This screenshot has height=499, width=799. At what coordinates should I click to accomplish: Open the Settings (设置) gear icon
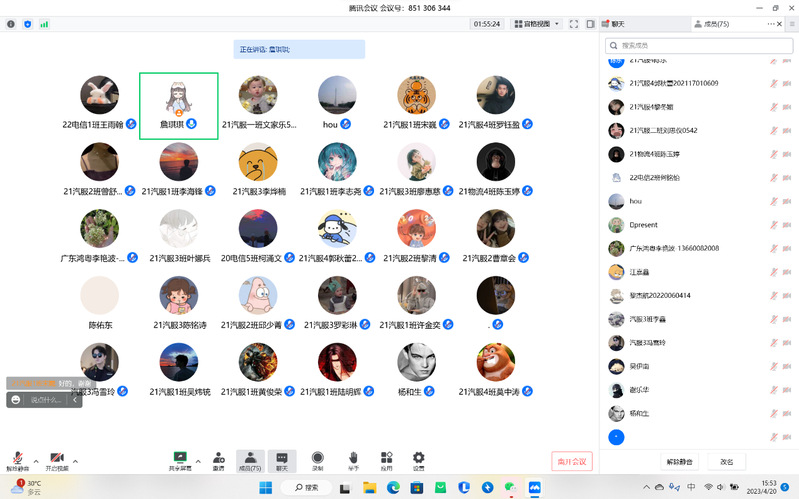[x=419, y=459]
